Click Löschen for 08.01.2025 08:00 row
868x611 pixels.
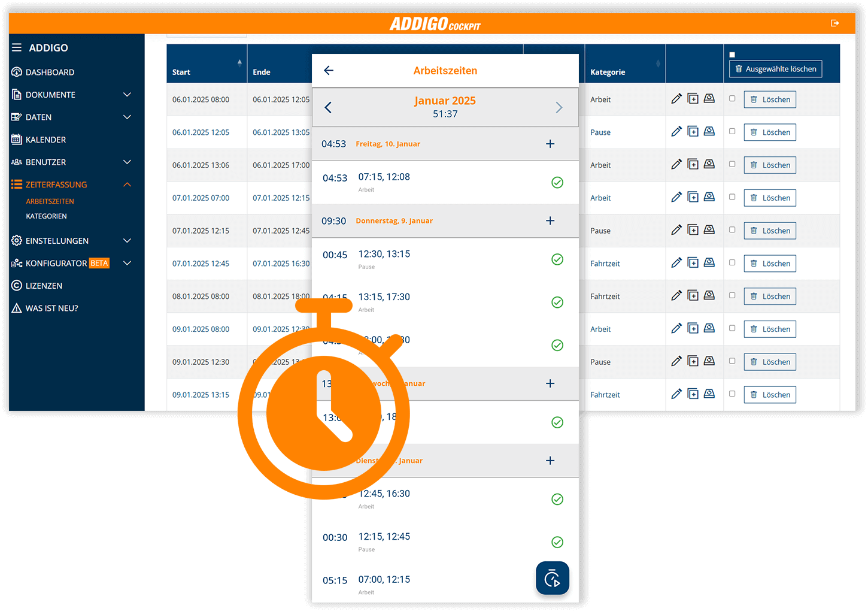click(x=770, y=297)
